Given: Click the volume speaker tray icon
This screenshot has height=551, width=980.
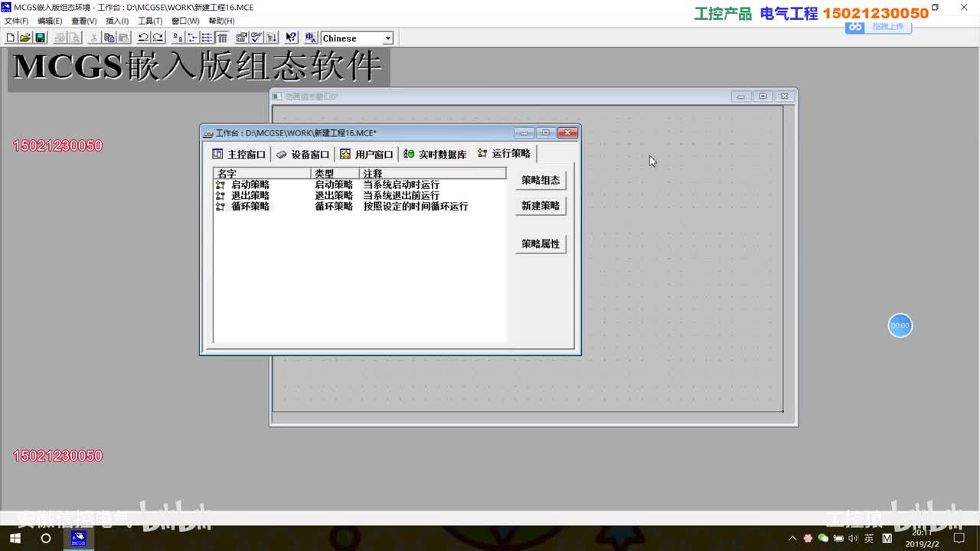Looking at the screenshot, I should pyautogui.click(x=853, y=539).
